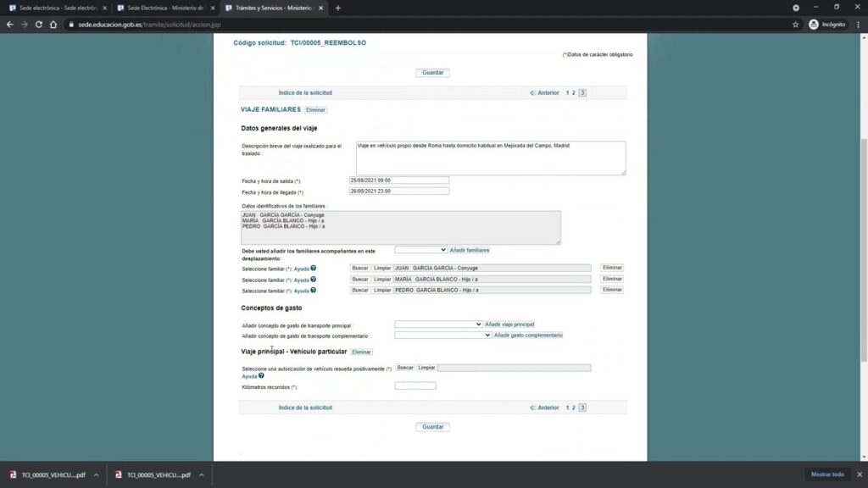Go to page 2 in top pagination

pos(574,92)
